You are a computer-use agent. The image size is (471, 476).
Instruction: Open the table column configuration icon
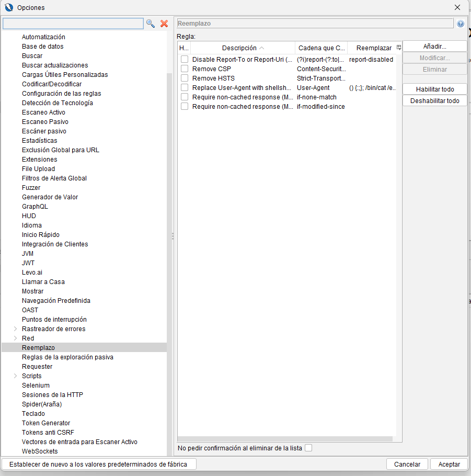(399, 48)
